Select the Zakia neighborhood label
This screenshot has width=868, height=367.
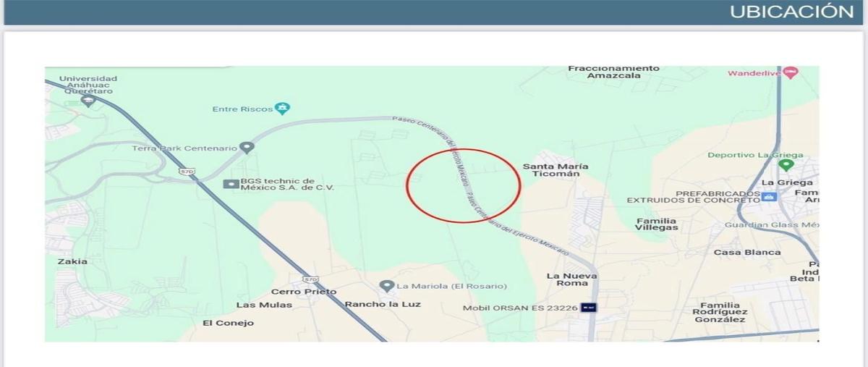74,261
